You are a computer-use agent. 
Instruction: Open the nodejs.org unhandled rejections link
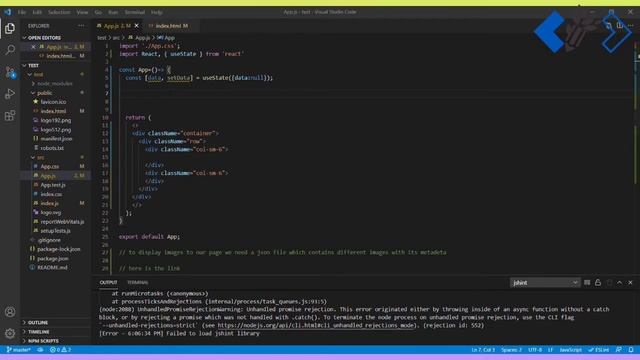coord(316,325)
